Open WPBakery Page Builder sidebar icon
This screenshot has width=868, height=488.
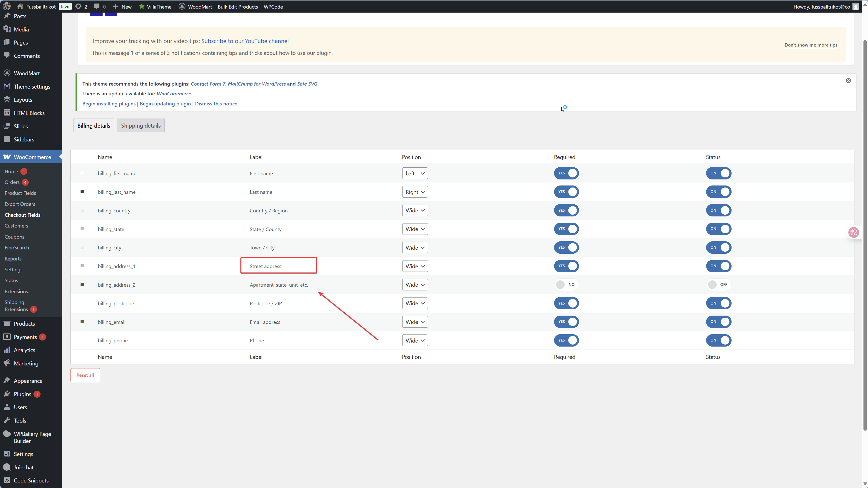(7, 434)
